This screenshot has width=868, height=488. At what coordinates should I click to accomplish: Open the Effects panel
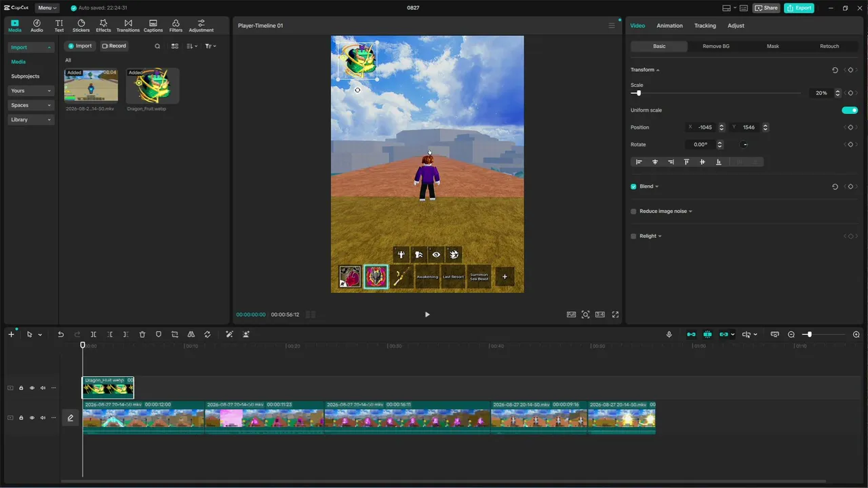pos(103,26)
